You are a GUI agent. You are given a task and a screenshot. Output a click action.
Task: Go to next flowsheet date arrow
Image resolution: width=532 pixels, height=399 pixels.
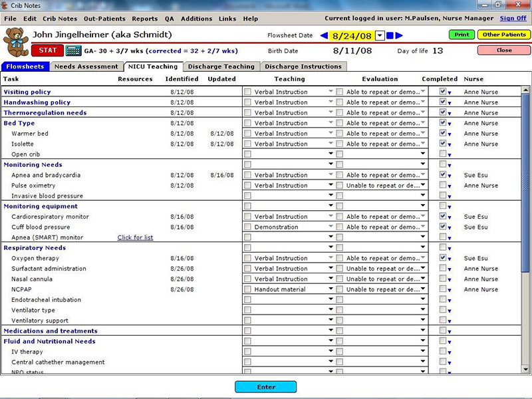[400, 36]
